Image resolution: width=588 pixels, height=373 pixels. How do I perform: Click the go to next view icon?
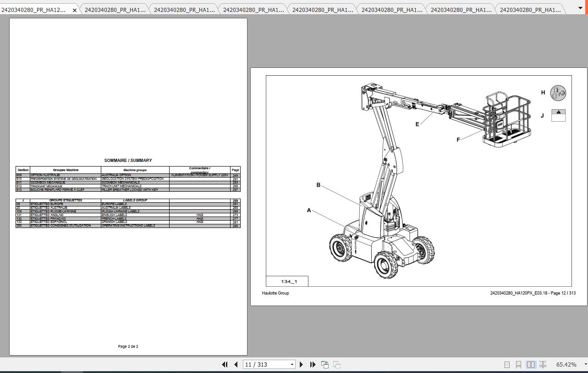point(337,364)
